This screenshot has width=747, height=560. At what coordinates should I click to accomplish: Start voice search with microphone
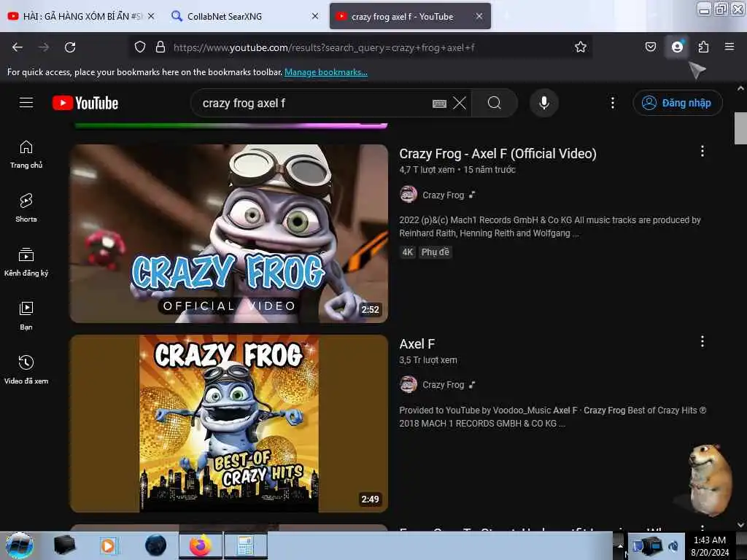coord(543,103)
